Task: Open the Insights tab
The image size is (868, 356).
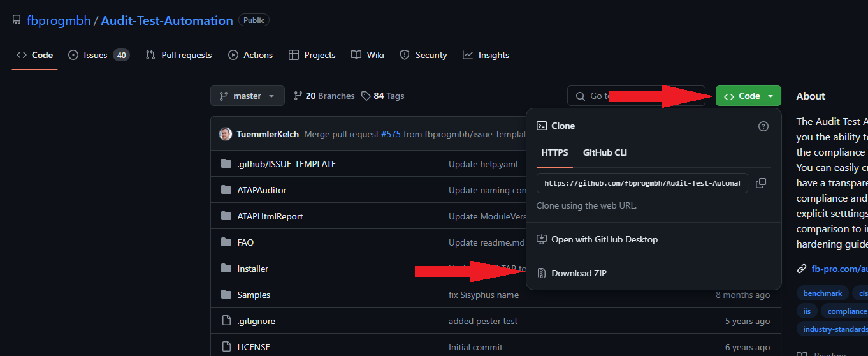Action: (x=486, y=55)
